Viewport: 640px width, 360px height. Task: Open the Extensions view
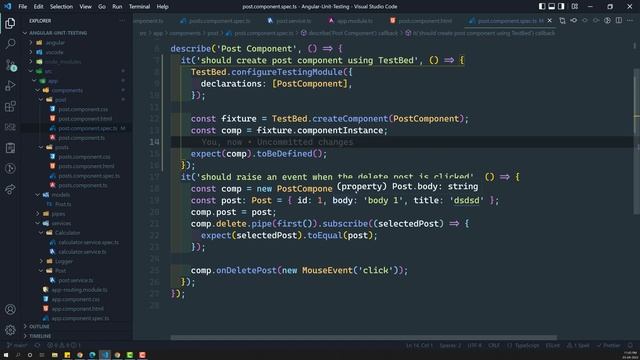pyautogui.click(x=10, y=107)
